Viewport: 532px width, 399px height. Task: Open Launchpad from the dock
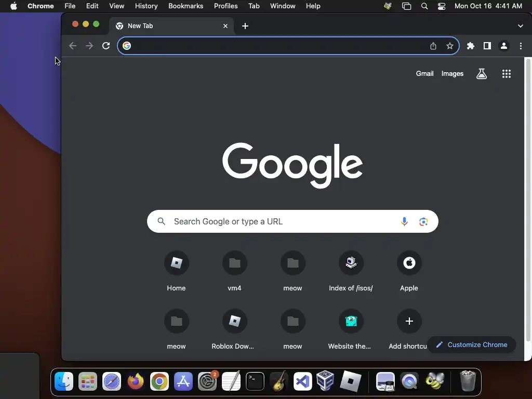tap(87, 381)
